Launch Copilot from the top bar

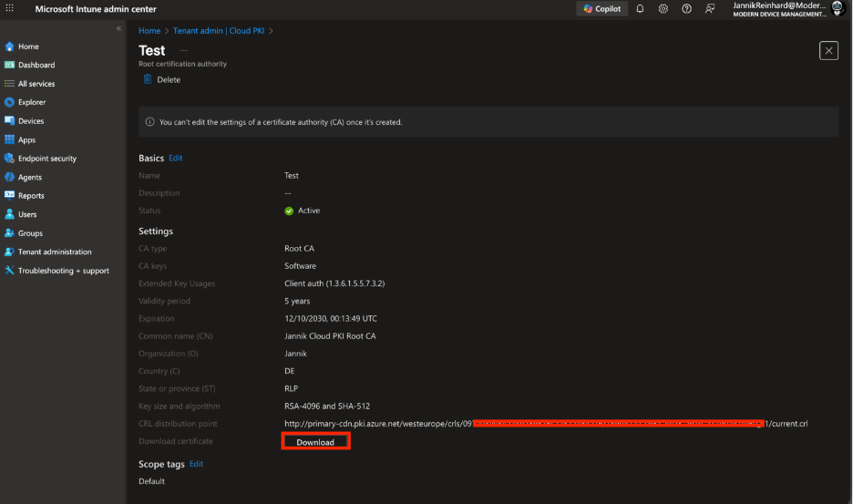(601, 9)
